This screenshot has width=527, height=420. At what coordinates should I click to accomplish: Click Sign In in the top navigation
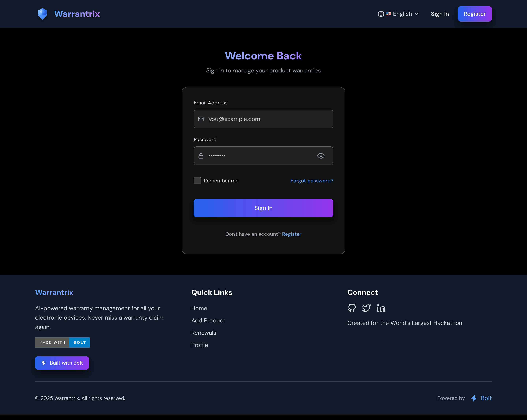point(440,14)
